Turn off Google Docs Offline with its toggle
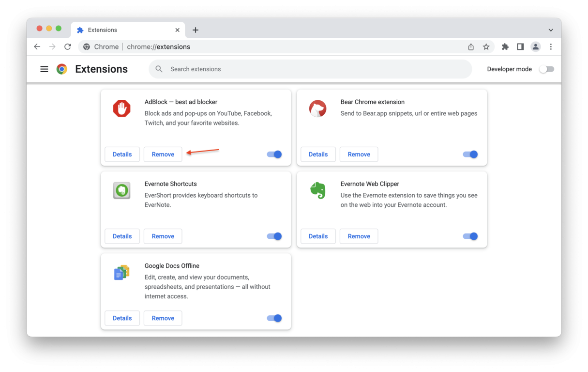Screen dimensions: 588x372 (x=274, y=318)
